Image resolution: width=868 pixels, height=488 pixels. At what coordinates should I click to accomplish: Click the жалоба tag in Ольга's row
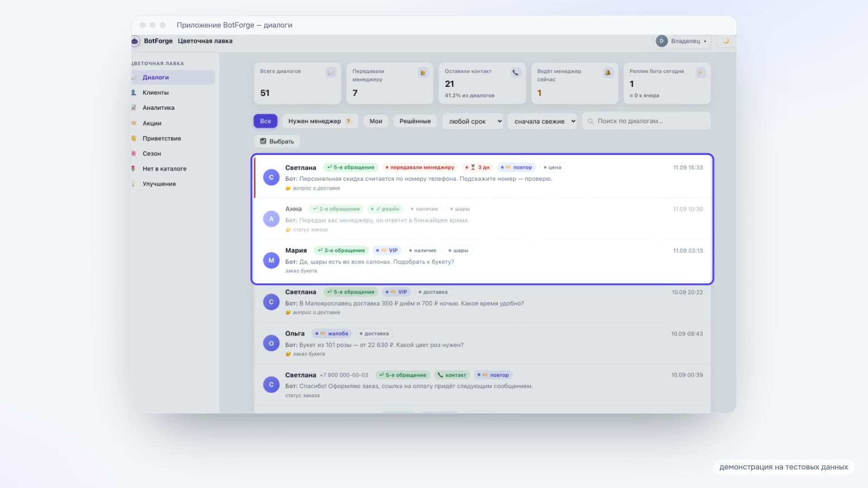pyautogui.click(x=332, y=333)
